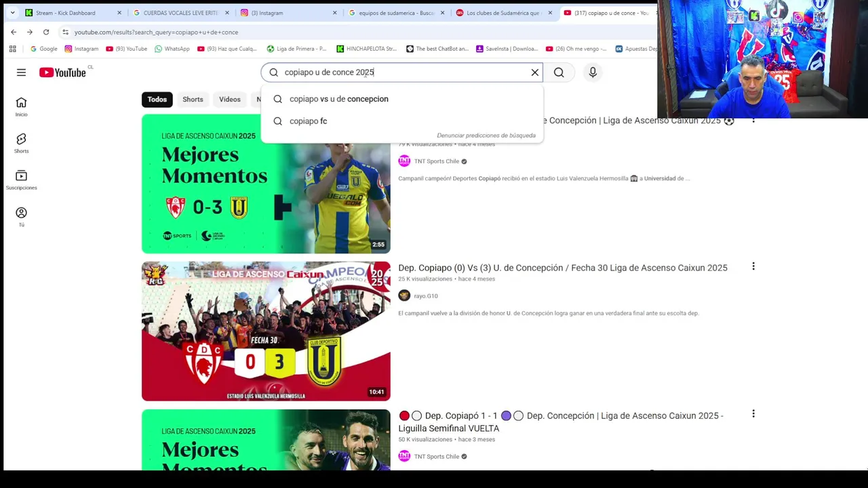
Task: Open the Tú profile section
Action: click(21, 217)
